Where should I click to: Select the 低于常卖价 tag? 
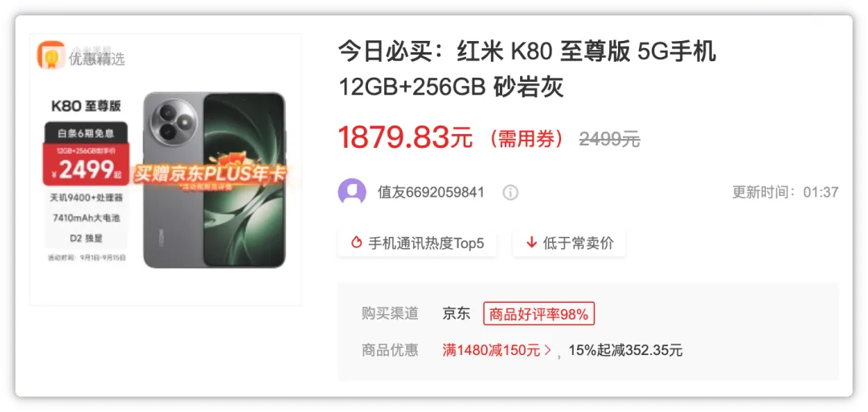point(569,243)
